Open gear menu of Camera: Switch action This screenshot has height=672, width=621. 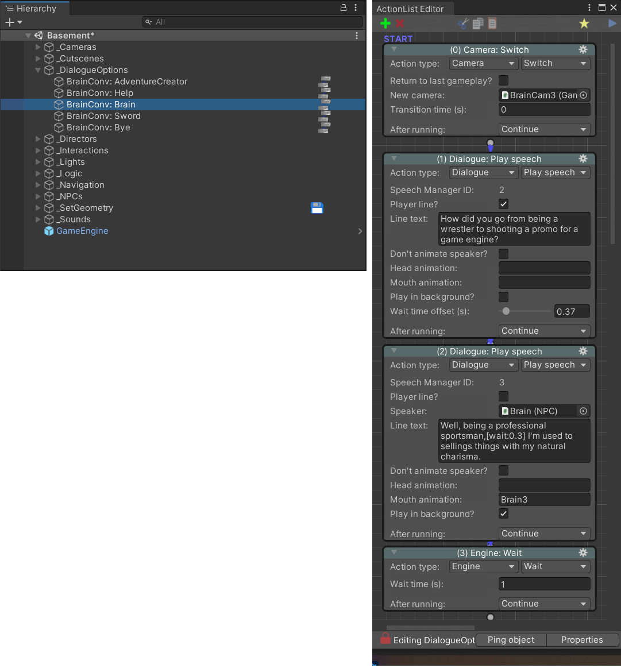[x=583, y=49]
